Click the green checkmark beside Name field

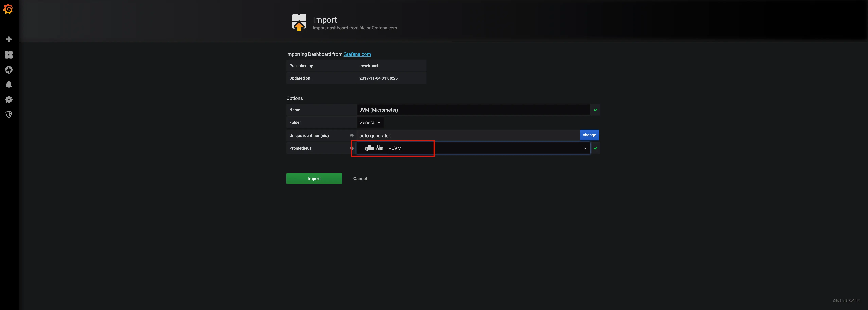pos(595,110)
